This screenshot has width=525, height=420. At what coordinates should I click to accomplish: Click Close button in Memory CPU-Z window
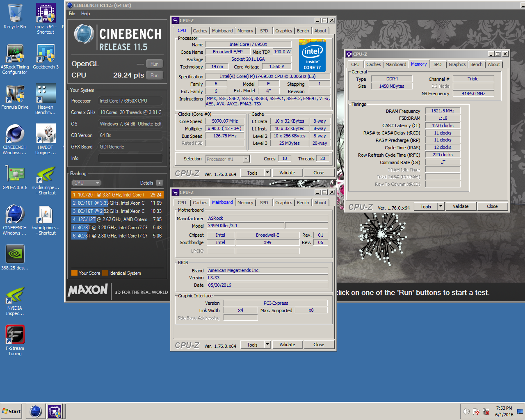coord(492,206)
